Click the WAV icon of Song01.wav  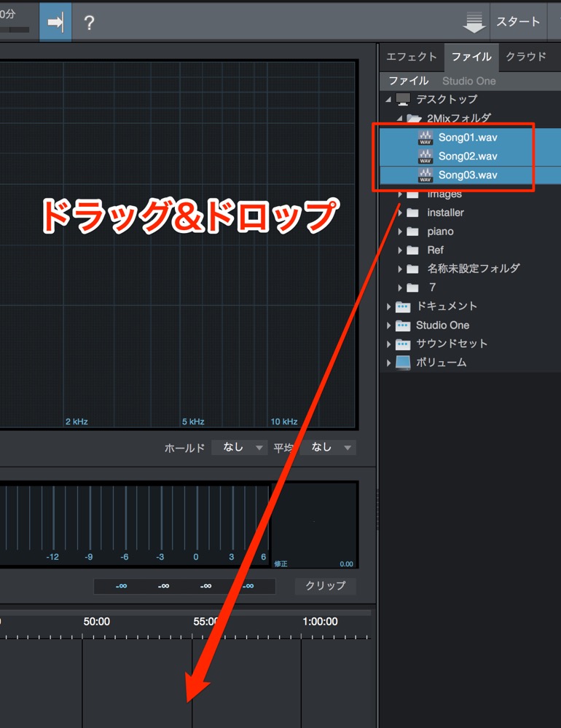click(425, 138)
